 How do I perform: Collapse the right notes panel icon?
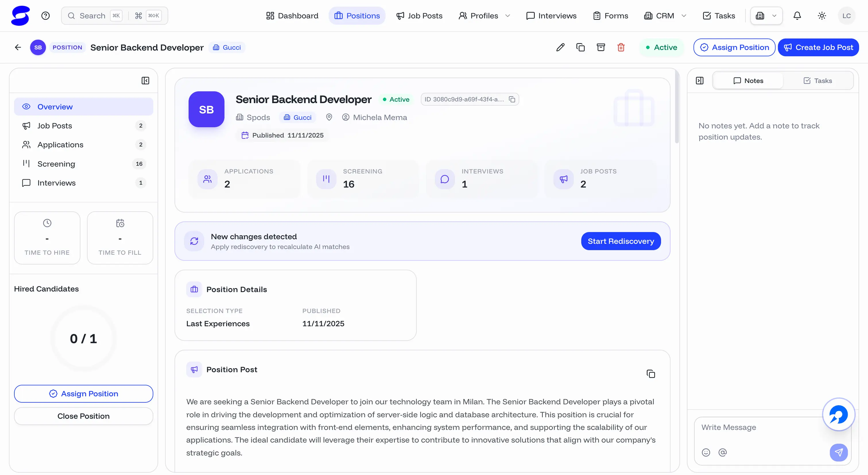point(700,81)
